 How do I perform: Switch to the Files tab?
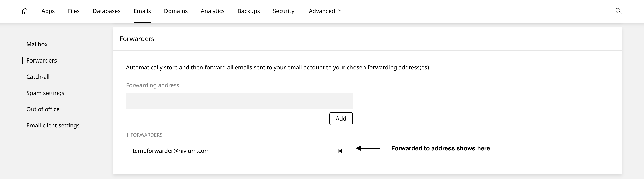point(74,11)
